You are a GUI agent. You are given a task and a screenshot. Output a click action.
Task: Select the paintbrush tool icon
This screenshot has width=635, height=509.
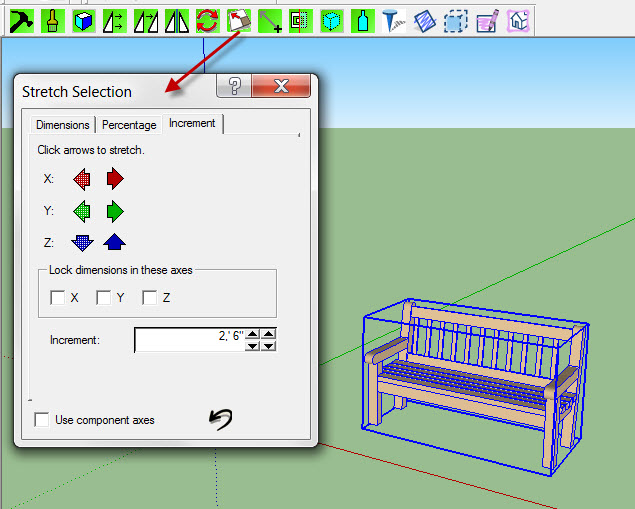[53, 21]
